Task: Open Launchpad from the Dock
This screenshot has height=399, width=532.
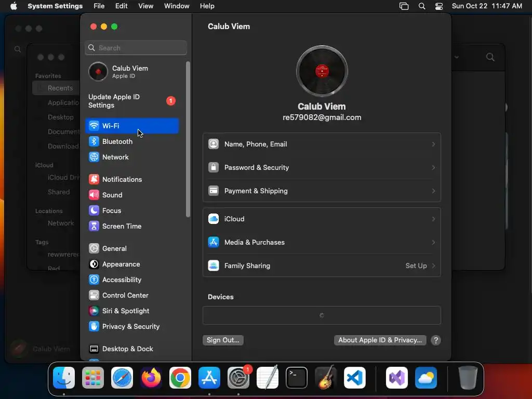Action: [93, 377]
